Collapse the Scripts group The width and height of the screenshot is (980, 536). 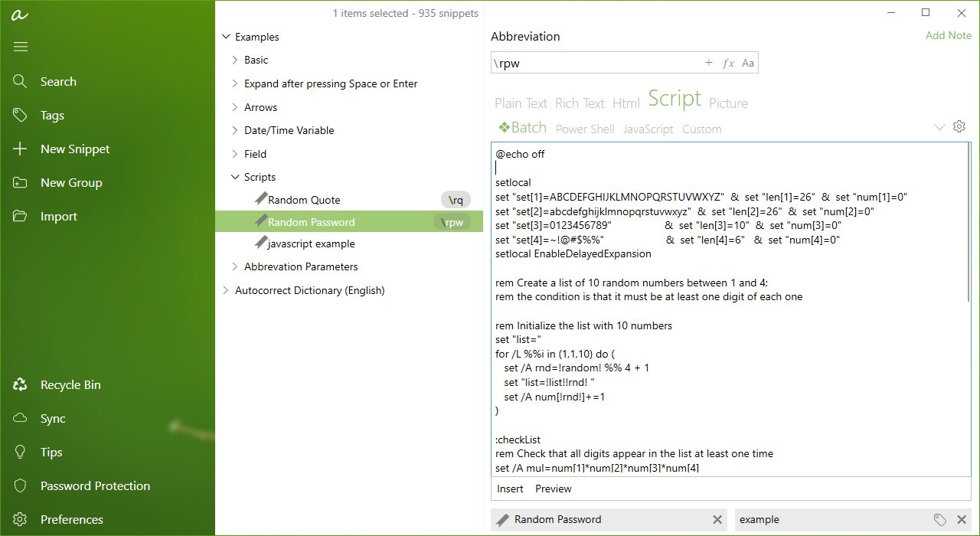click(236, 177)
